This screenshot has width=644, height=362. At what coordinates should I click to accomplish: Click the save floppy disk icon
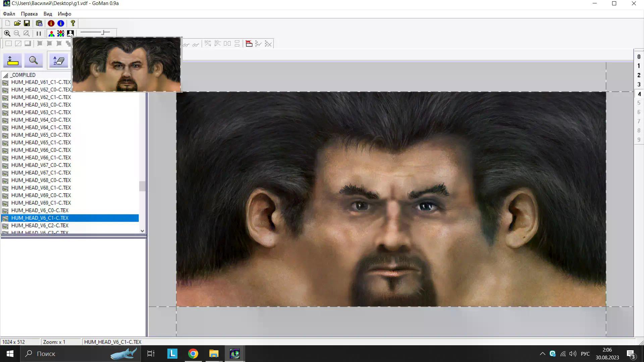click(x=27, y=23)
